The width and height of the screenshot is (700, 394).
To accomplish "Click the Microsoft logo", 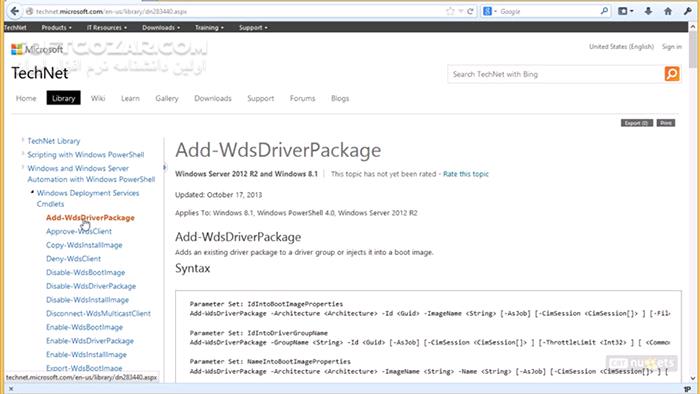I will (37, 49).
